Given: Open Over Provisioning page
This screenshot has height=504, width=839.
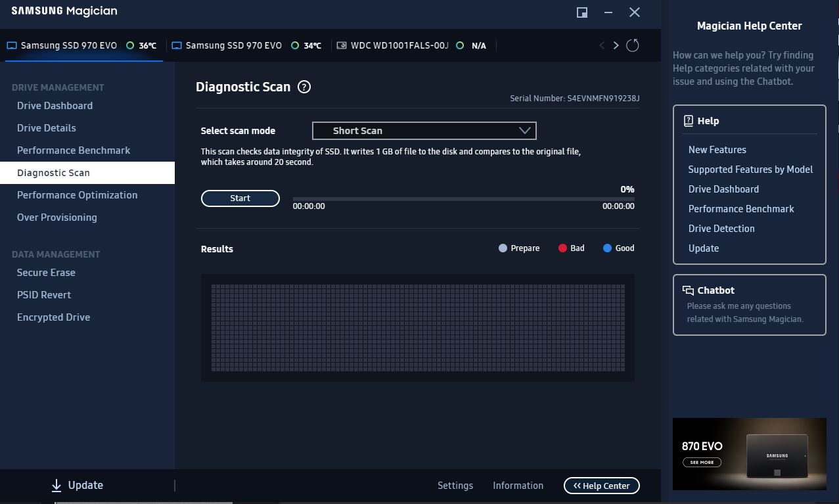Looking at the screenshot, I should point(57,218).
